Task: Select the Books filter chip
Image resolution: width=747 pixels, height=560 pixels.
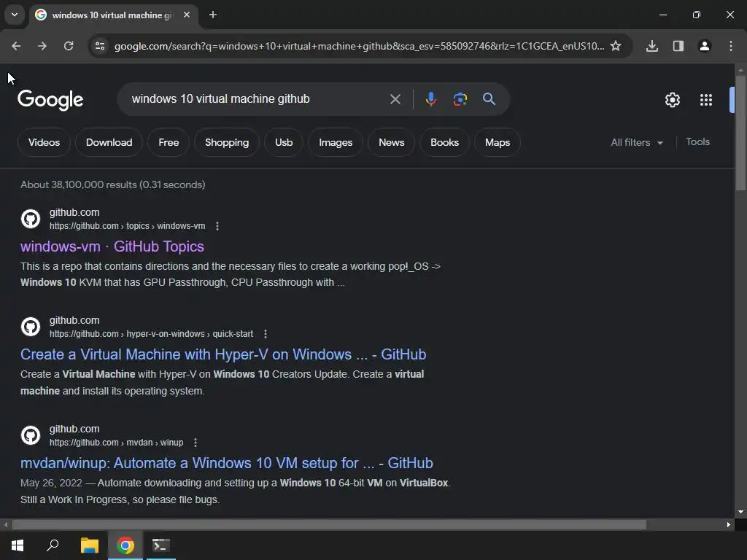Action: click(444, 142)
